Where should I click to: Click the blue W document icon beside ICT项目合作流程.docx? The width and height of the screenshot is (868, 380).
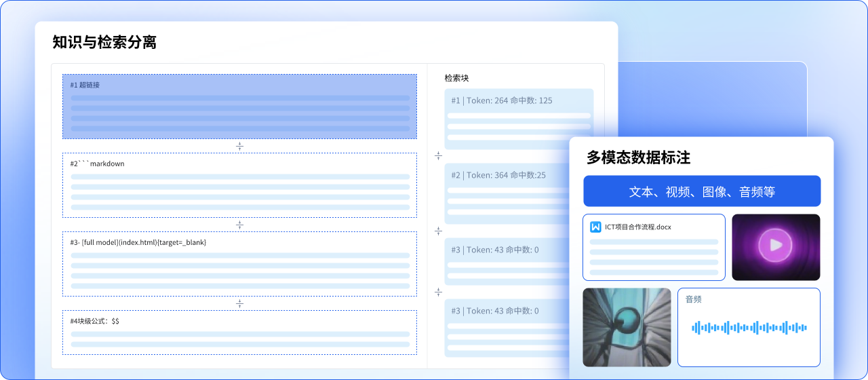click(595, 227)
